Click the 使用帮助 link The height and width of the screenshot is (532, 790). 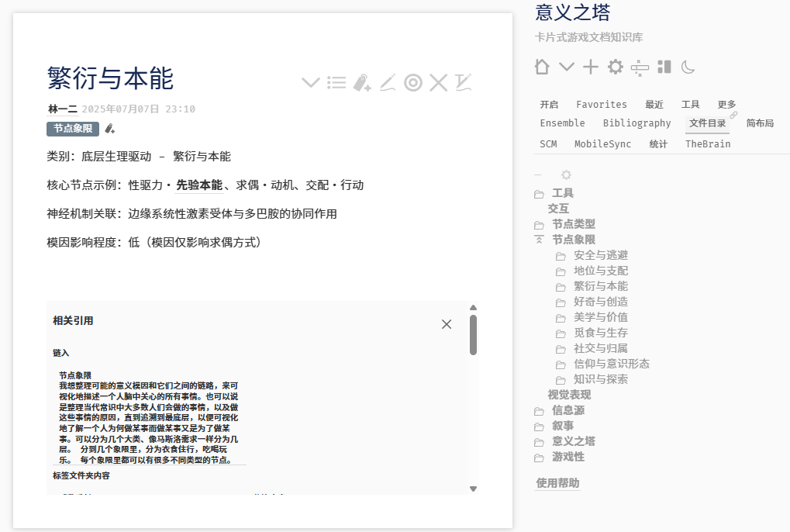tap(557, 482)
